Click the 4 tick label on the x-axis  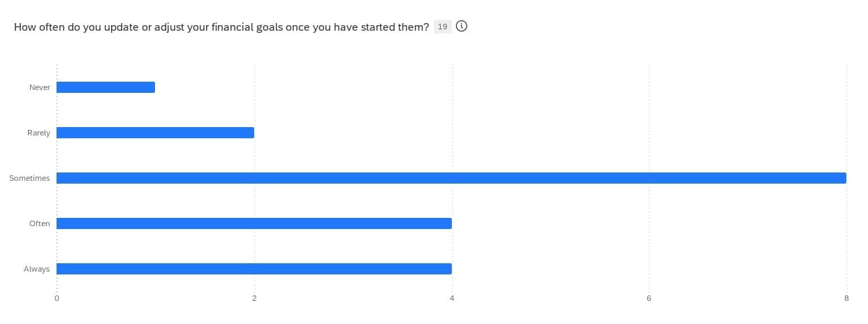[452, 299]
